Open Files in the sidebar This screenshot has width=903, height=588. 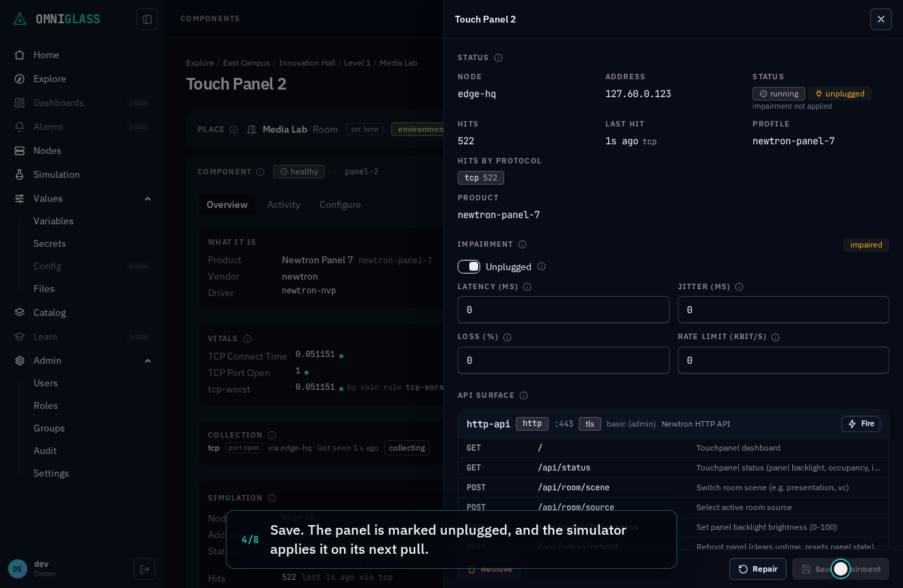click(44, 289)
